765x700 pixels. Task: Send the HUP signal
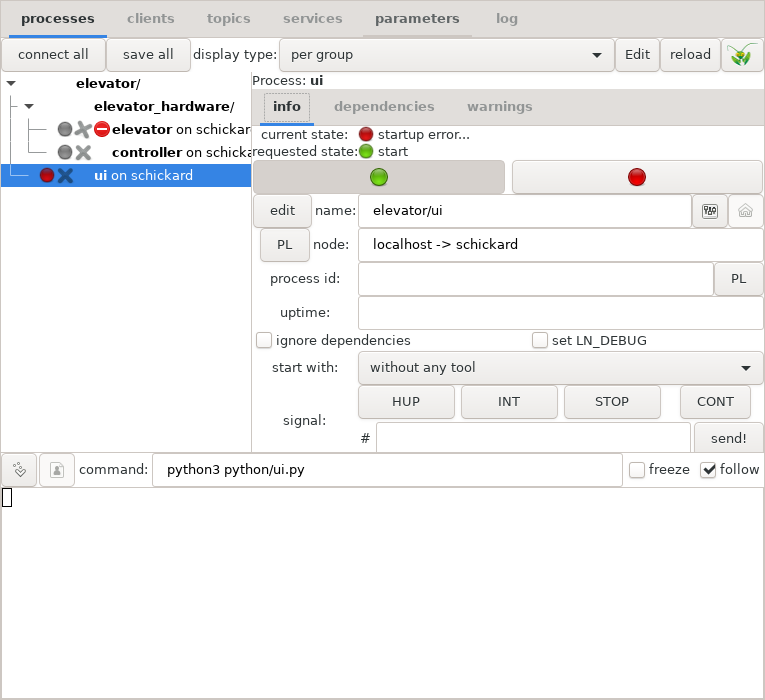pyautogui.click(x=406, y=402)
